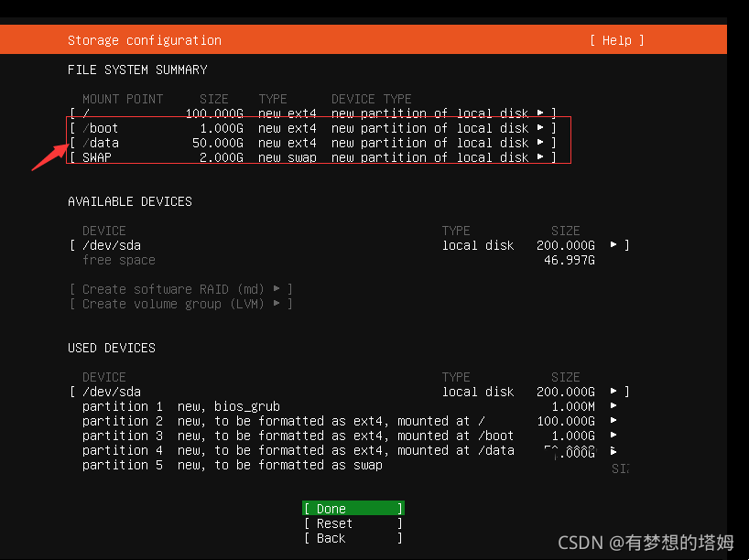Select /dev/sda under Used Devices
This screenshot has height=560, width=749.
click(x=350, y=392)
